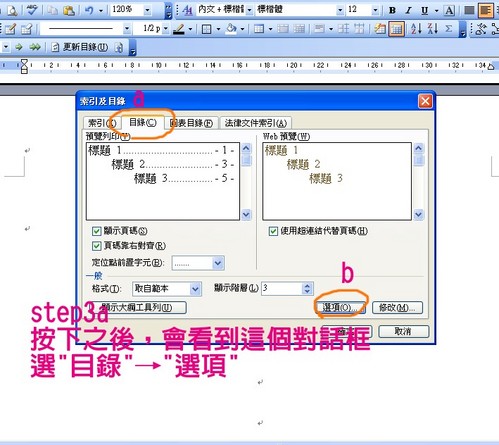Click the Copy icon

52,11
